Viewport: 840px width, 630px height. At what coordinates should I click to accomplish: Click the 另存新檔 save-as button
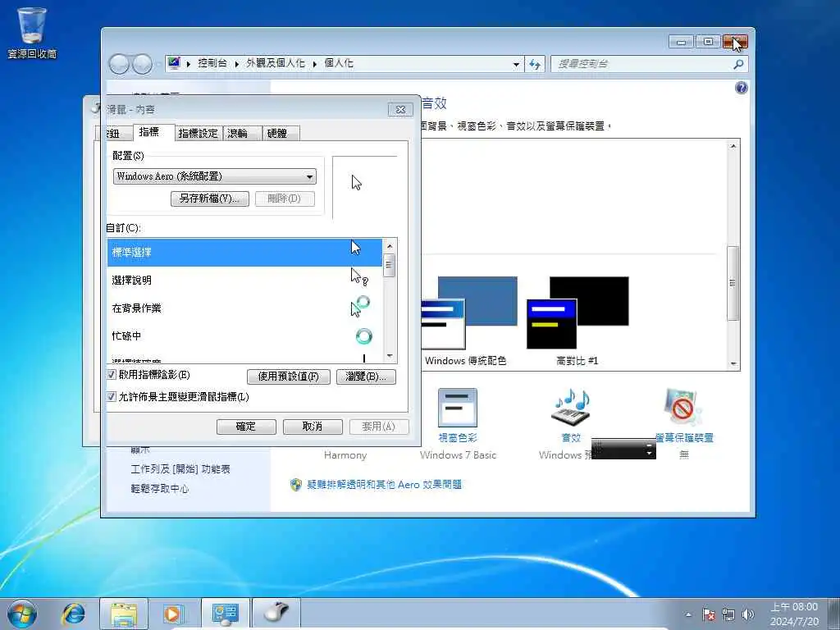pyautogui.click(x=210, y=199)
